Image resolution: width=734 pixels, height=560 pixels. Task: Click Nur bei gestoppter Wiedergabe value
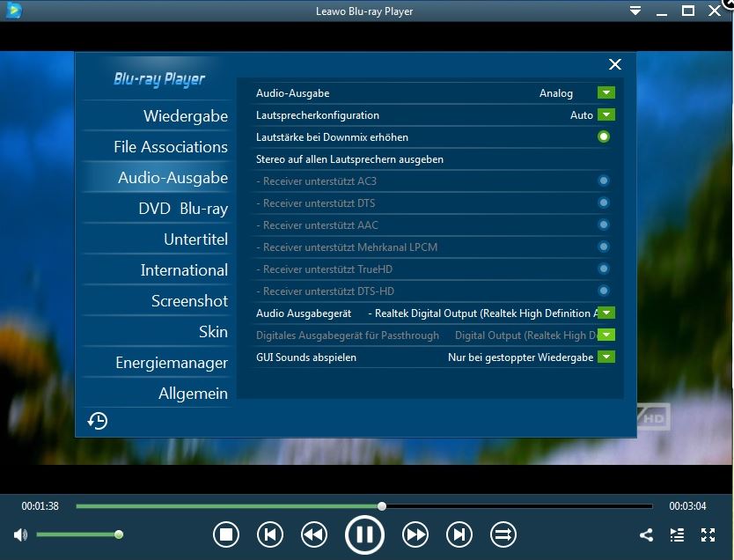click(520, 357)
